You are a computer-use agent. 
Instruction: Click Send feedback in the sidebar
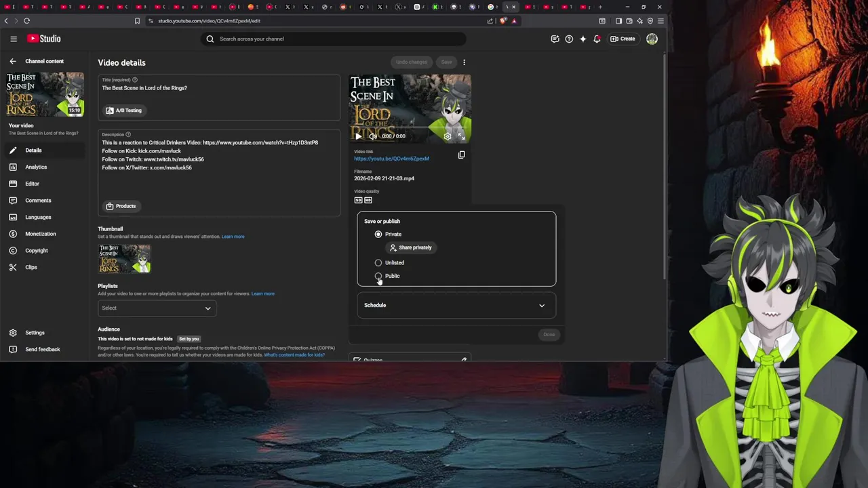pyautogui.click(x=44, y=350)
